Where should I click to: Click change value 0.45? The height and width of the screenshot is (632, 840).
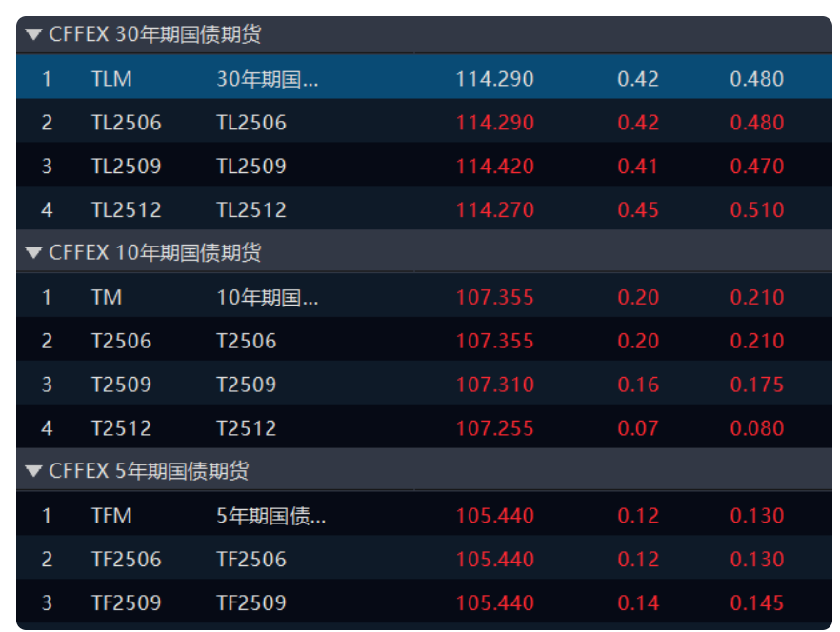pos(637,210)
